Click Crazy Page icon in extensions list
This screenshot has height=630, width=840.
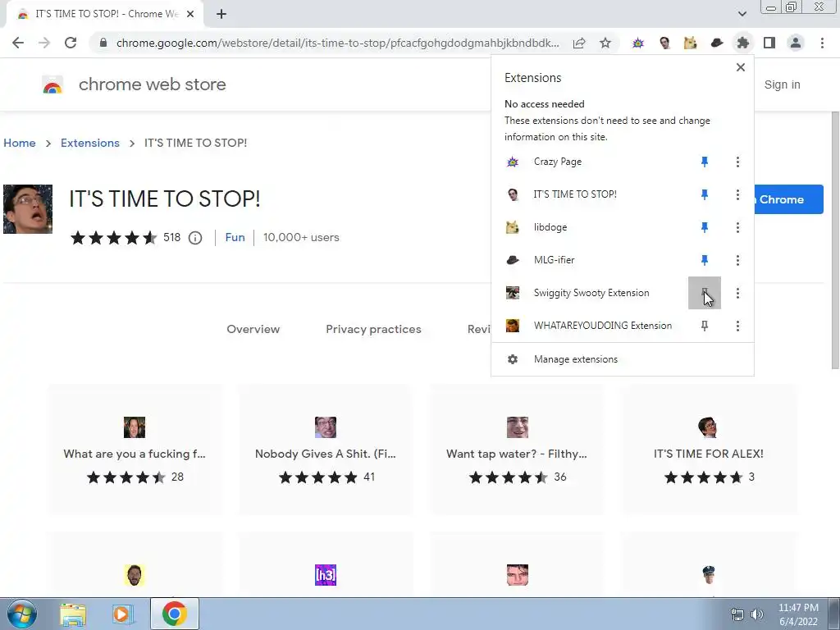[x=513, y=162]
